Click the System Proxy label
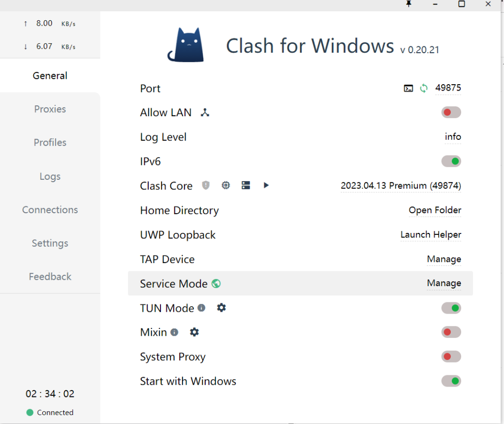Screen dimensions: 504x424 point(173,357)
